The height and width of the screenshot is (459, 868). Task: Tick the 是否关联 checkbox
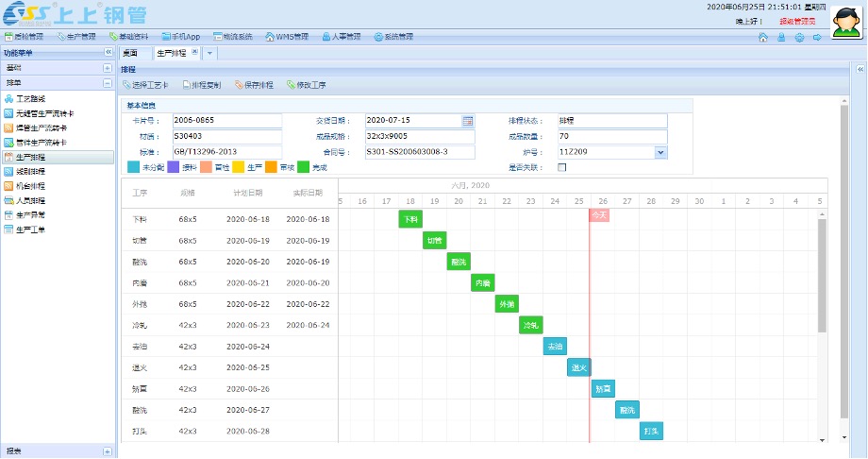point(562,167)
